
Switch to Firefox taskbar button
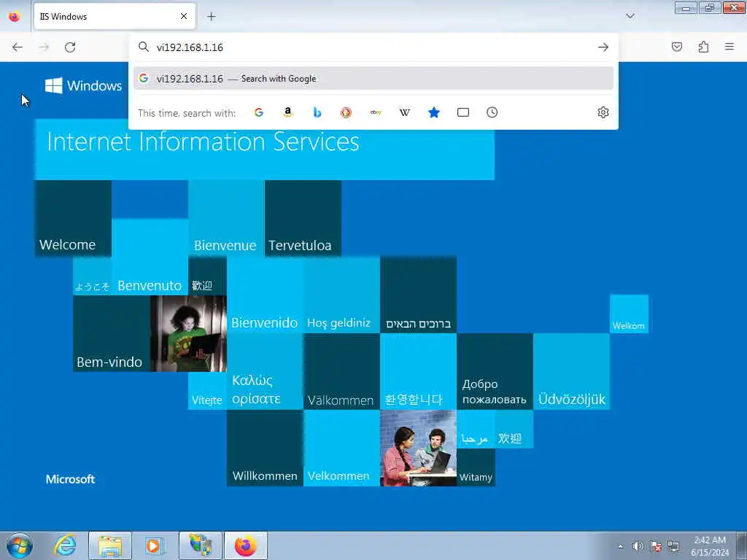245,545
